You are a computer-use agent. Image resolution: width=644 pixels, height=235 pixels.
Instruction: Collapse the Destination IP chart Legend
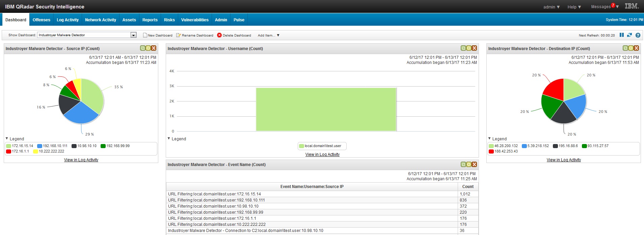click(490, 139)
